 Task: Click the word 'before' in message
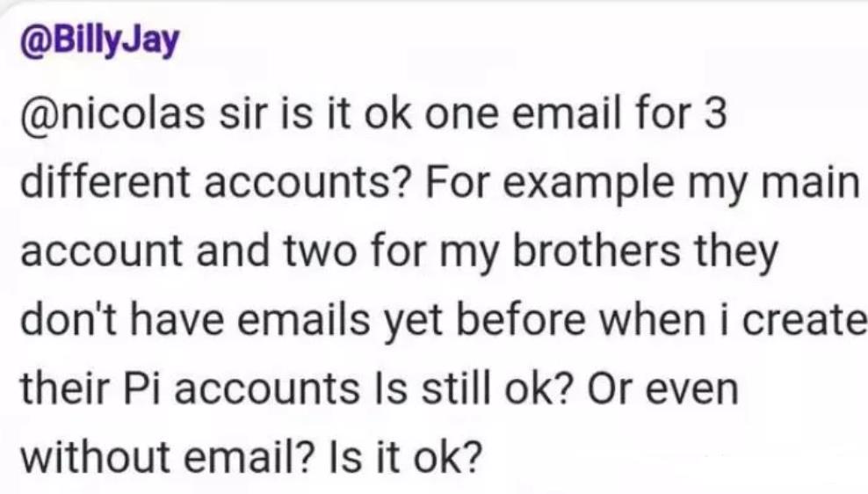click(521, 320)
